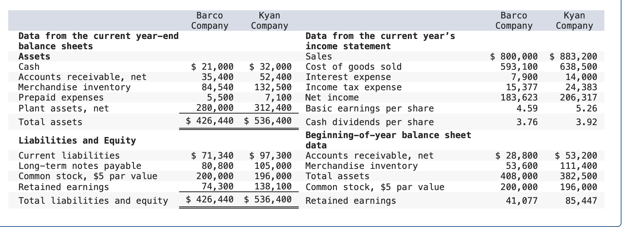Click Barco beginning merchandise inventory 53,600
The image size is (644, 227).
click(522, 166)
